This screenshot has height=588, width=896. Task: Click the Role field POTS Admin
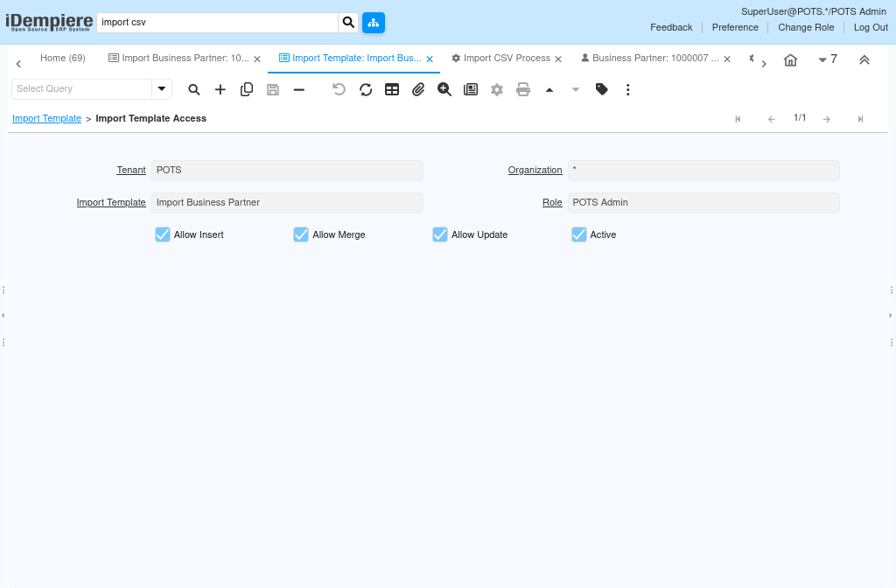point(703,203)
